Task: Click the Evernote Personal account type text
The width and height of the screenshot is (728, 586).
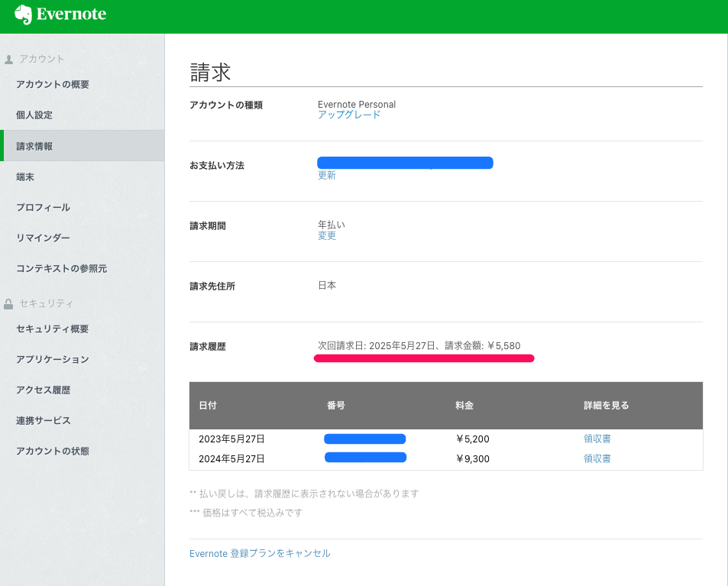Action: [357, 105]
